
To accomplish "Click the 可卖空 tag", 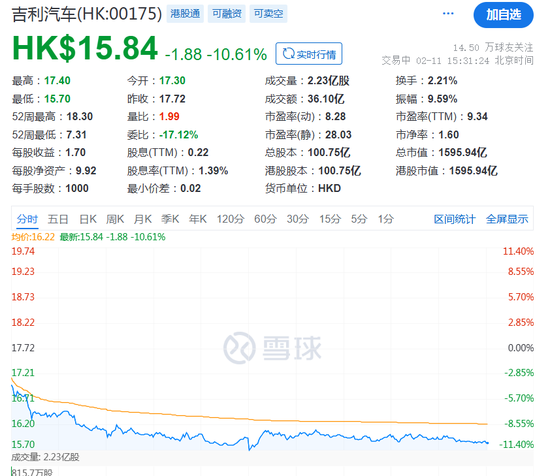I will tap(268, 14).
